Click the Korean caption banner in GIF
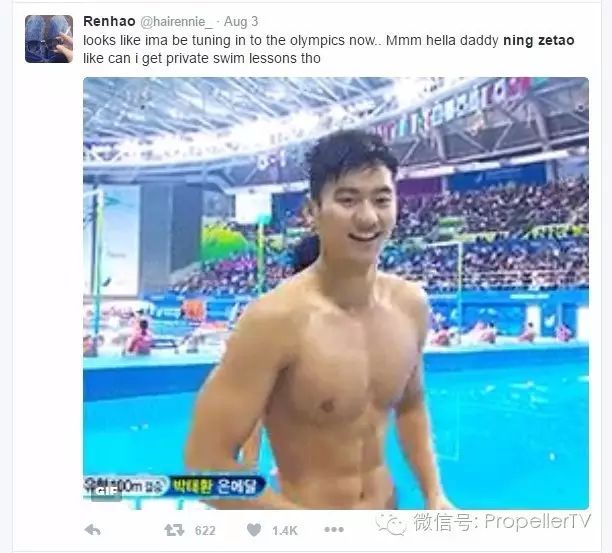Screen dimensions: 612x553 click(174, 486)
